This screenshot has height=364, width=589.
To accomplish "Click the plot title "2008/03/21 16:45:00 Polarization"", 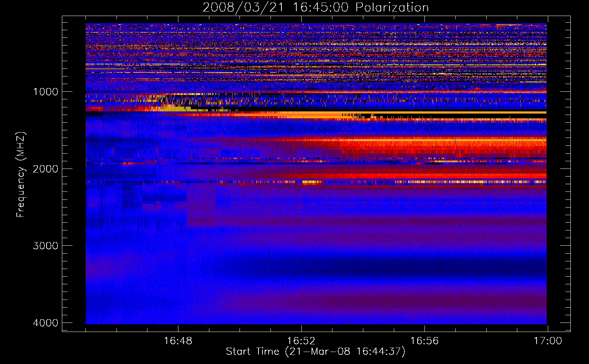I will click(316, 8).
